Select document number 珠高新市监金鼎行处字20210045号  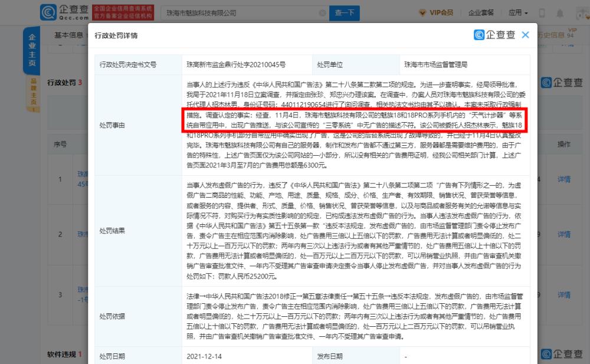pyautogui.click(x=236, y=65)
